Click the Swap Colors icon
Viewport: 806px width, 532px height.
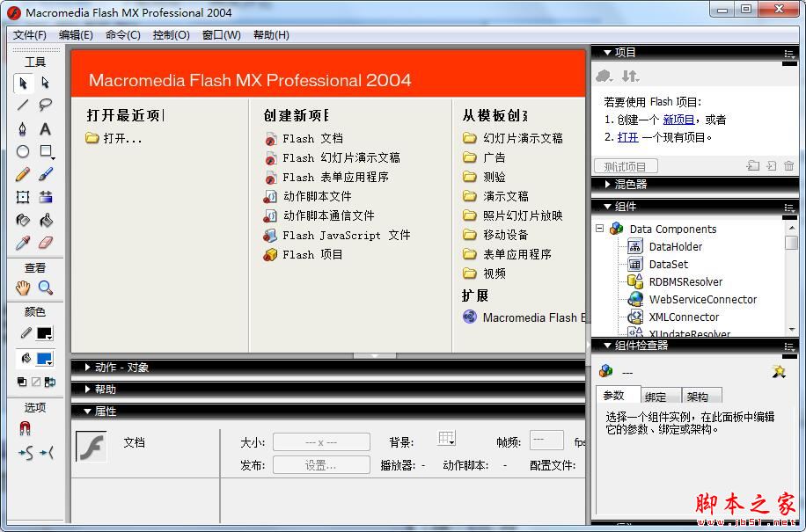point(50,382)
